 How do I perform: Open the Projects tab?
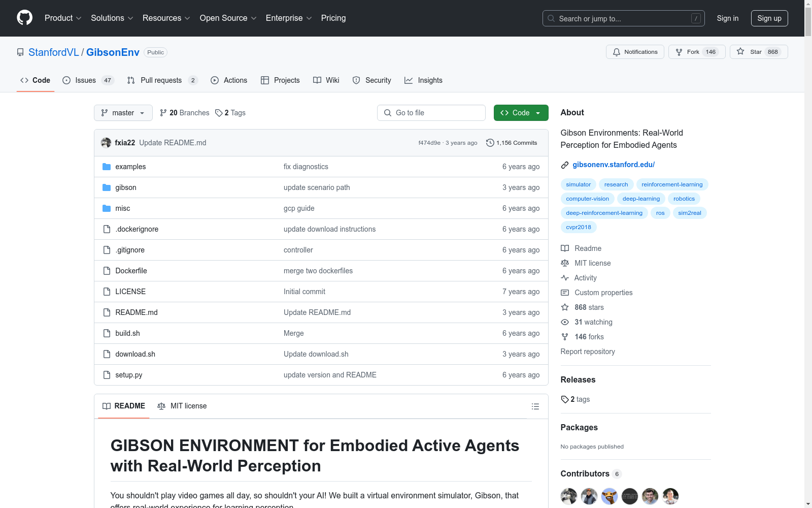click(280, 80)
